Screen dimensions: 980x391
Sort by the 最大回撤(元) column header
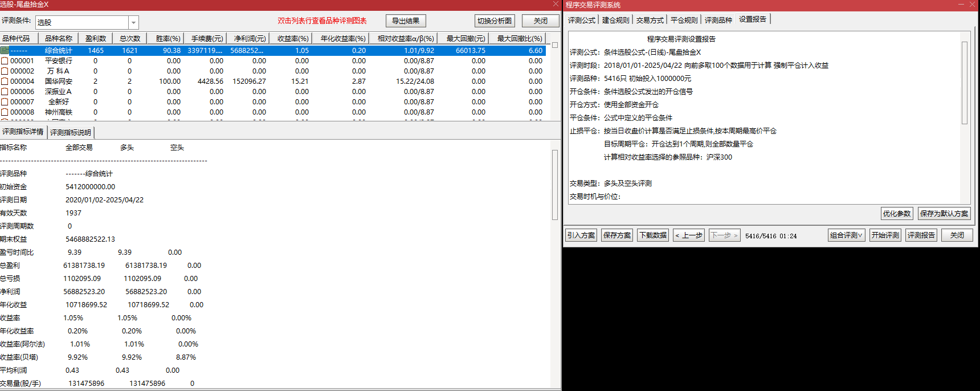tap(463, 39)
